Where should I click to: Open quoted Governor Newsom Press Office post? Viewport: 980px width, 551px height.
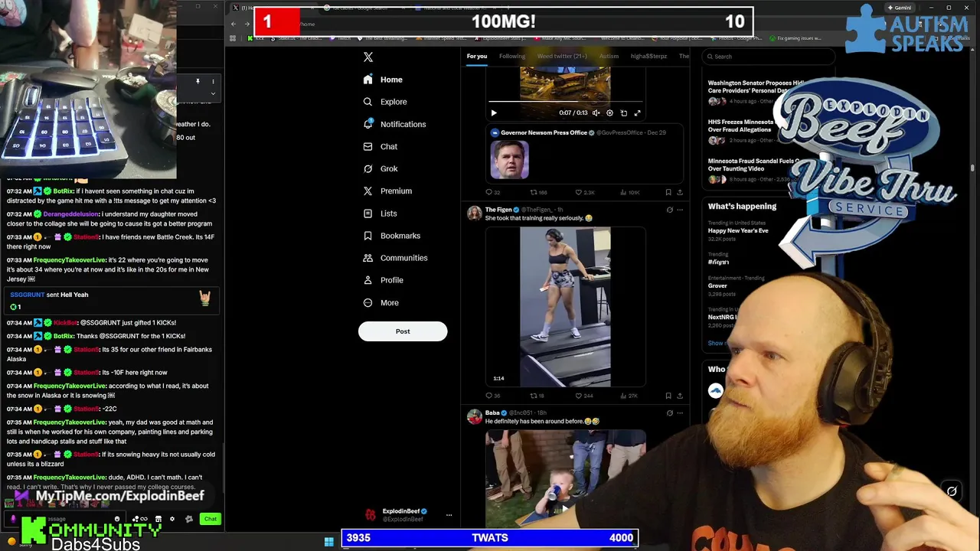[x=585, y=154]
